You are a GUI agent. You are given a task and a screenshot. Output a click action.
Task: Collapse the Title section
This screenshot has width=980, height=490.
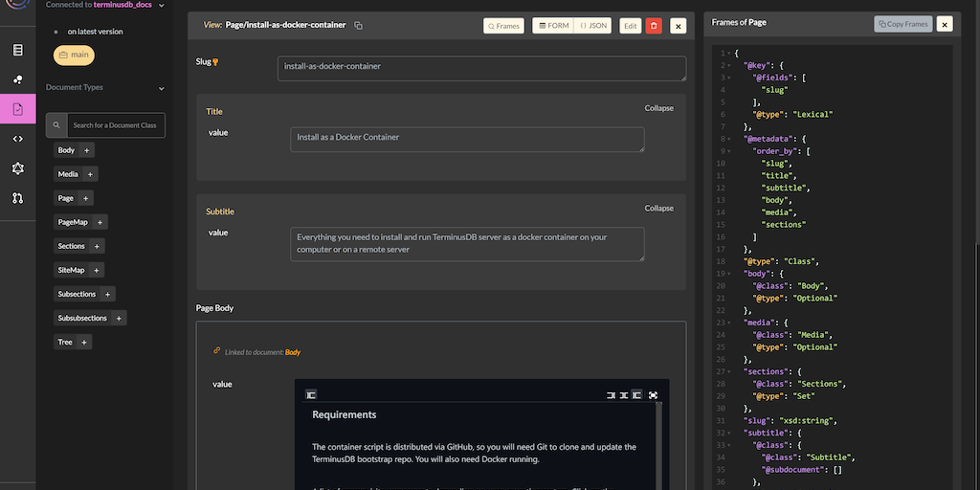tap(658, 108)
